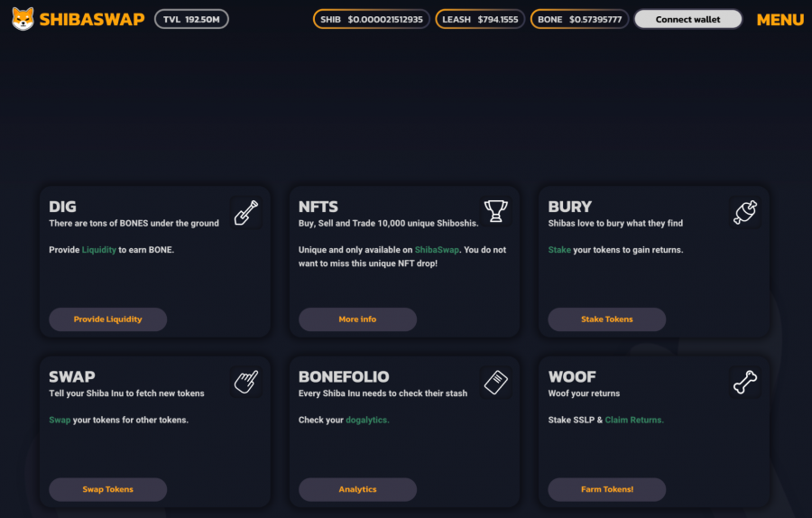
Task: Open the Analytics button
Action: [x=357, y=489]
